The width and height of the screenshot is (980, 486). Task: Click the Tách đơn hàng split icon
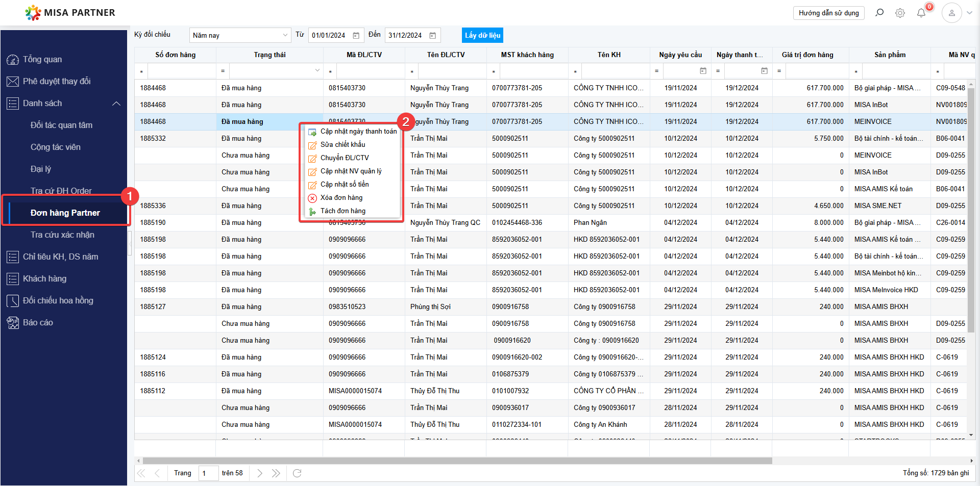[312, 211]
